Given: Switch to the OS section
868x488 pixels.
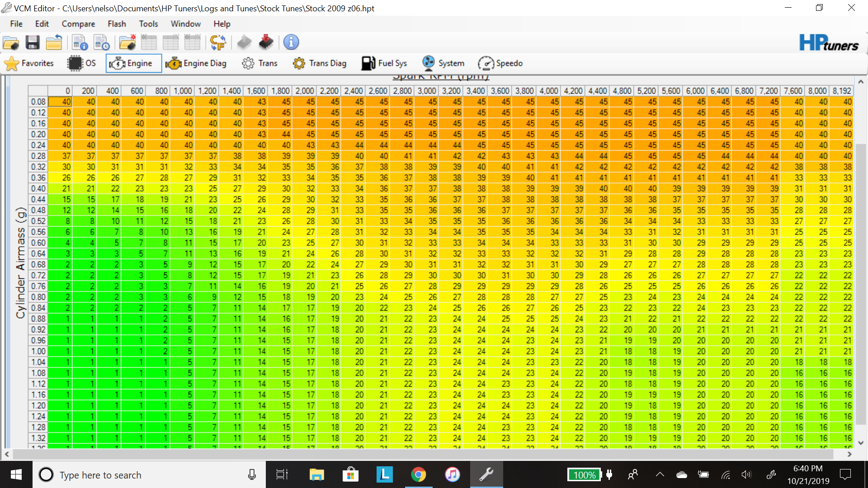Looking at the screenshot, I should tap(81, 63).
